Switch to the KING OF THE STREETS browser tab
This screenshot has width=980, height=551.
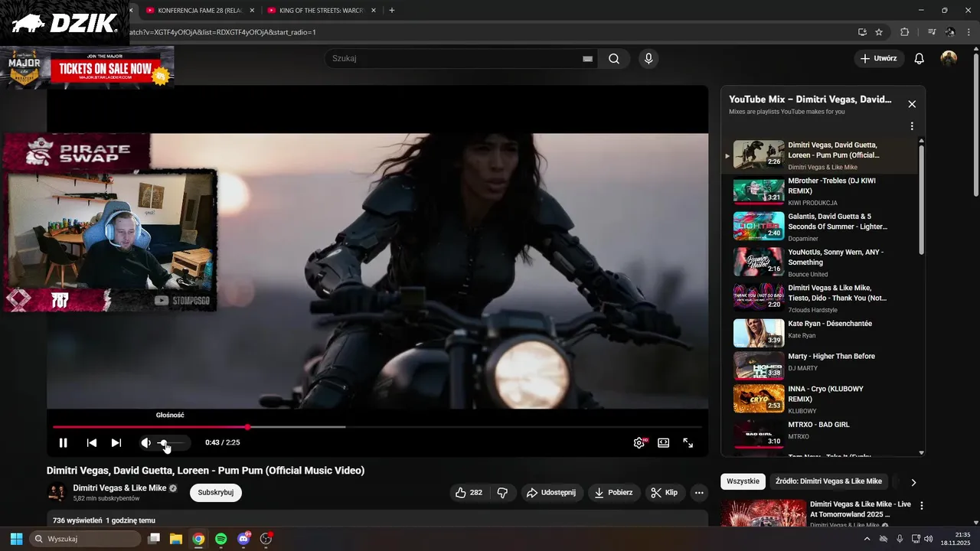coord(323,11)
